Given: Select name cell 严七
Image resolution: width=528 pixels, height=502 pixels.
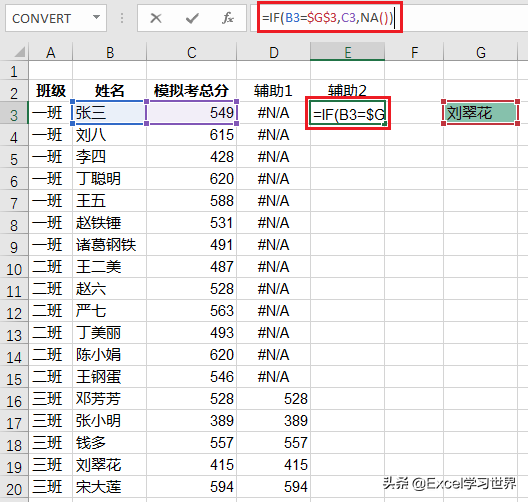Looking at the screenshot, I should point(110,311).
